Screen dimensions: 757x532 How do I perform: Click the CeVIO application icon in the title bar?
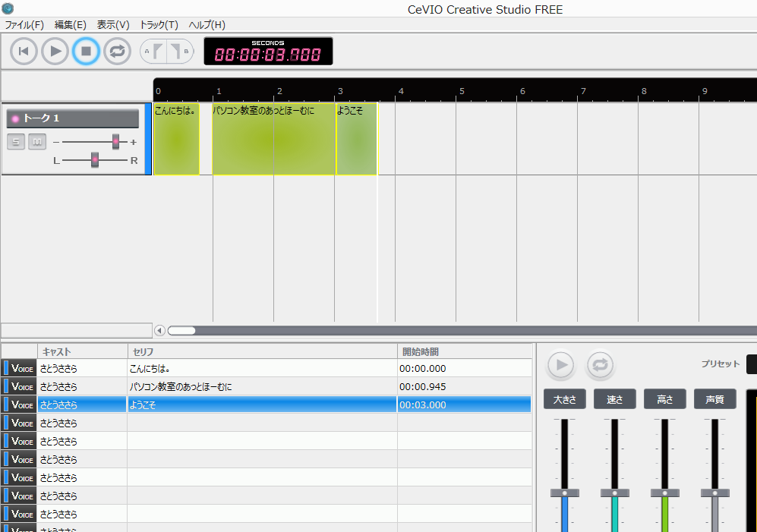point(8,8)
